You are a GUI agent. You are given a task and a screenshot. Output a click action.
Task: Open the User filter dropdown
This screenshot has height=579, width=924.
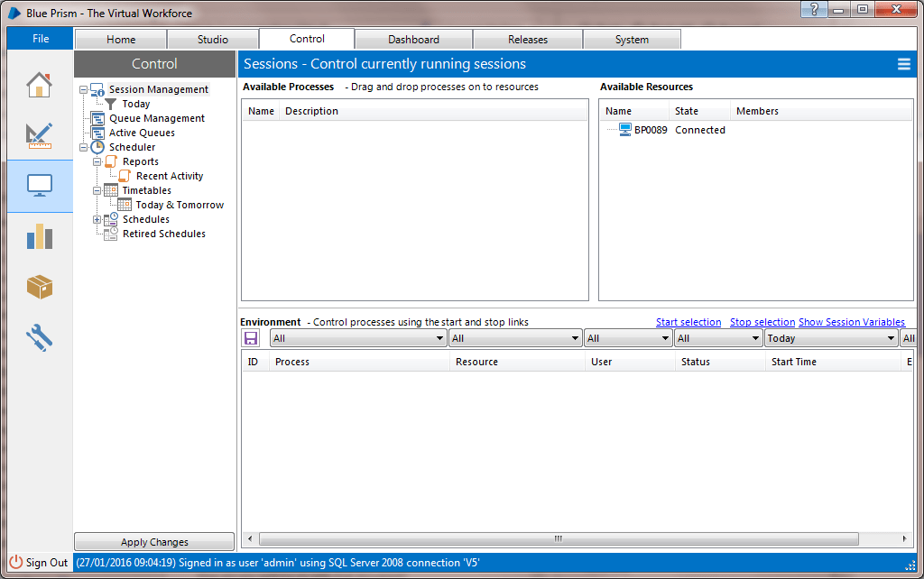pos(628,338)
